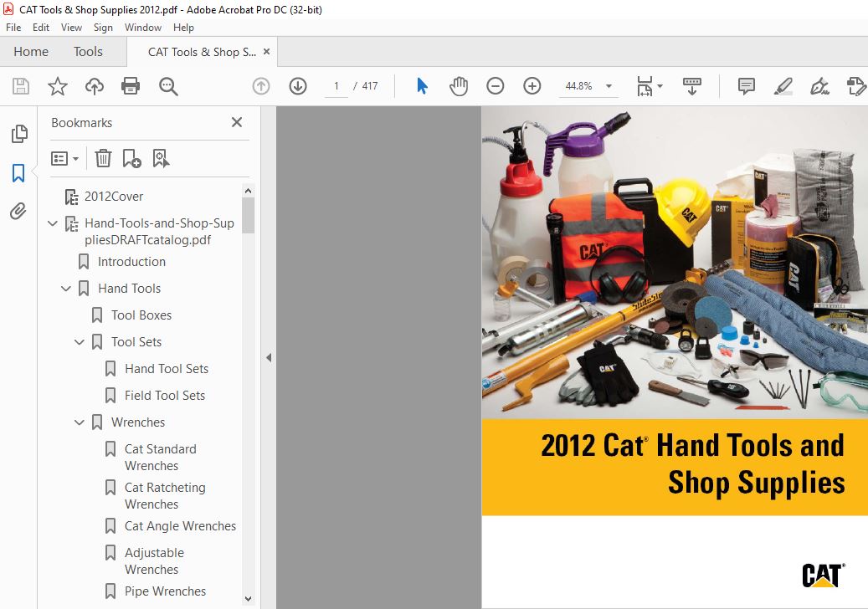868x609 pixels.
Task: Open the View menu
Action: [x=71, y=27]
